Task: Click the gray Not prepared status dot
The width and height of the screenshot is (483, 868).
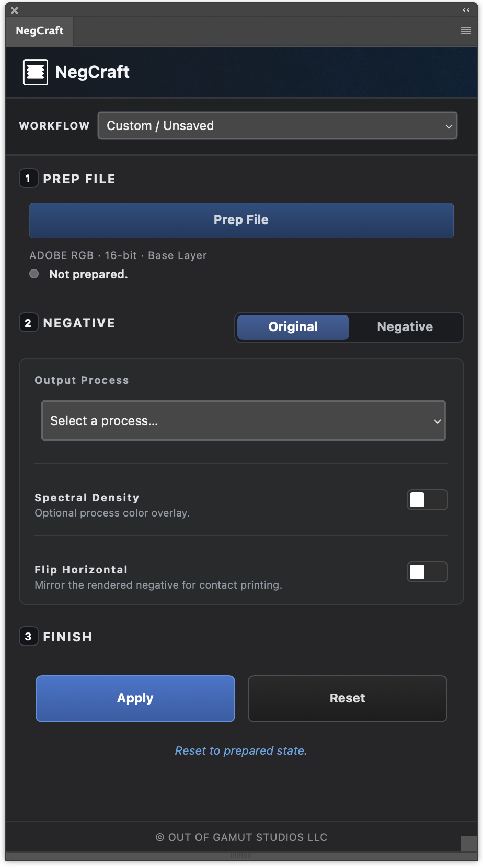Action: [x=34, y=274]
